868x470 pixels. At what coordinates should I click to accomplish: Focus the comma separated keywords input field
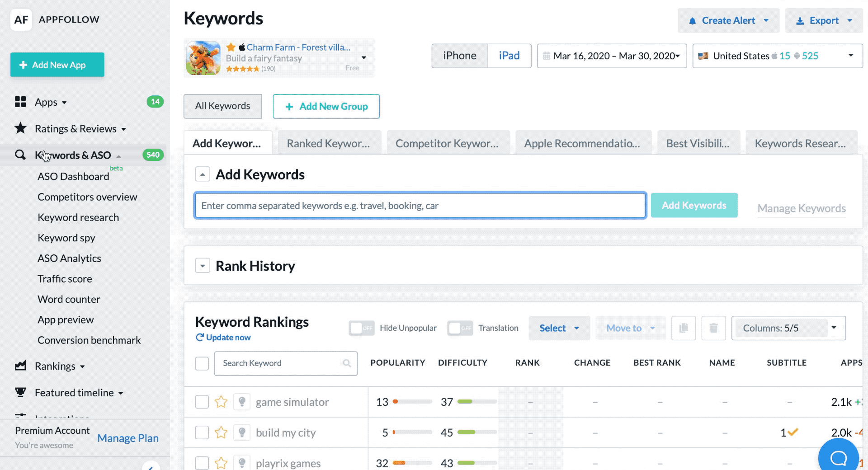click(420, 206)
